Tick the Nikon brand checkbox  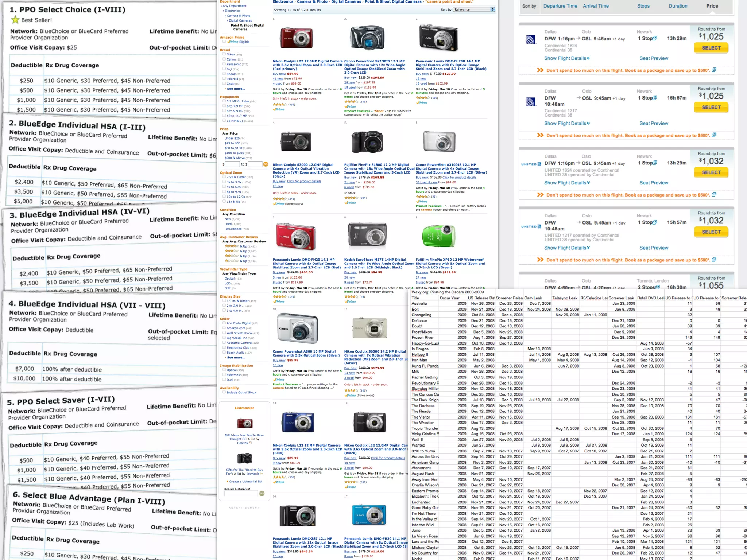224,54
